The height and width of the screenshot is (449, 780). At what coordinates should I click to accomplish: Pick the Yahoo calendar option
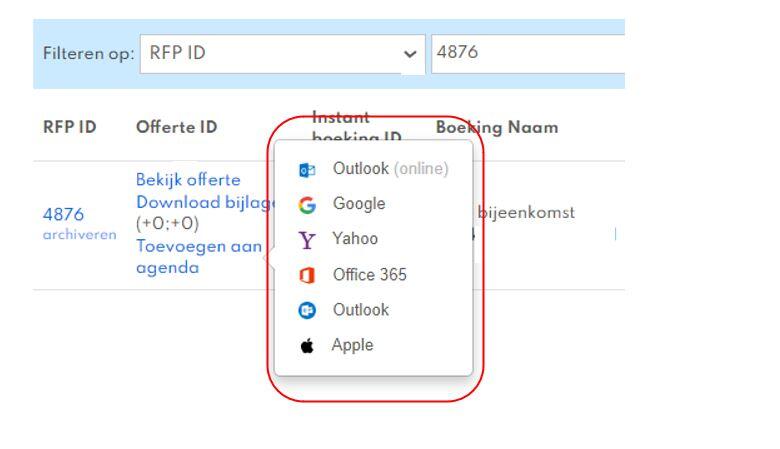373,239
